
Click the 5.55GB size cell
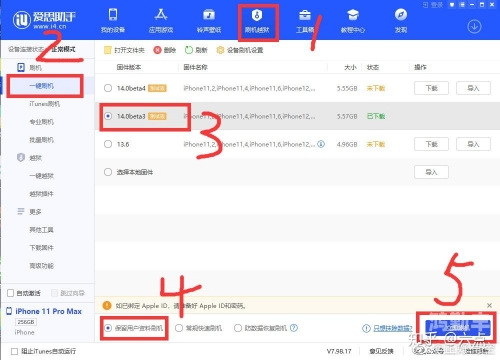[x=347, y=88]
